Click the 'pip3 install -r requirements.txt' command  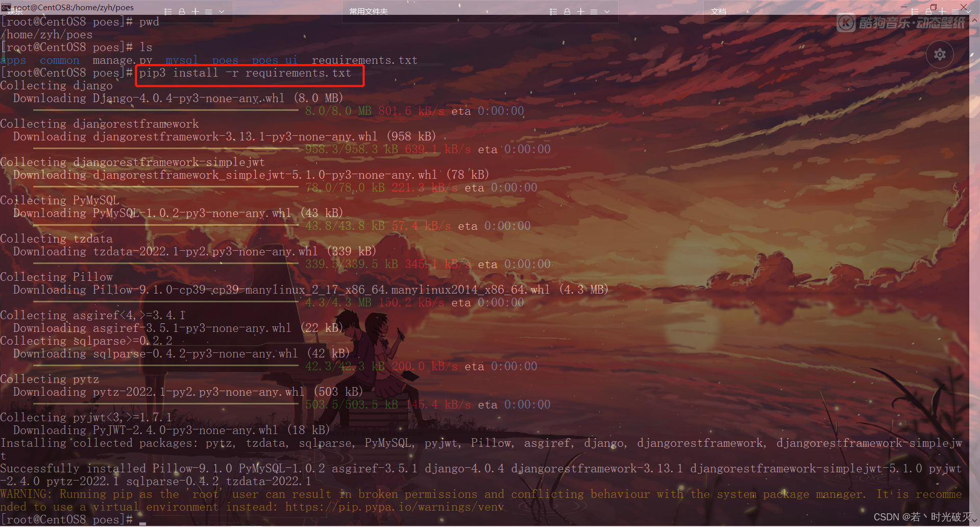(x=245, y=73)
